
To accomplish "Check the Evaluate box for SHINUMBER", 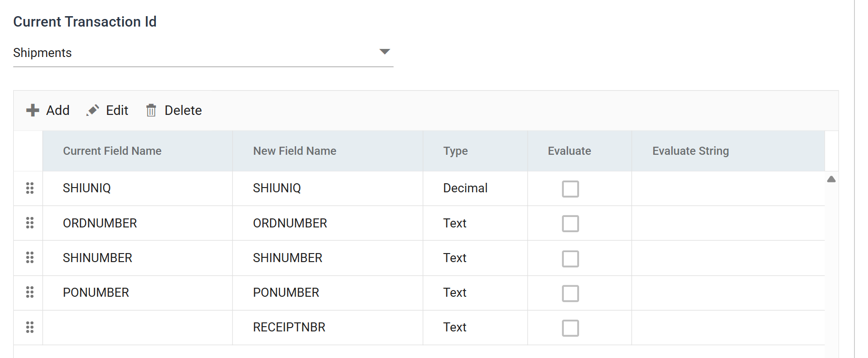I will (570, 259).
